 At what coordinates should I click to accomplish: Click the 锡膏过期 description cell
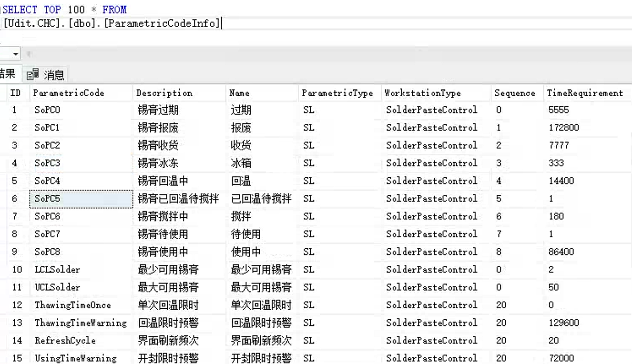[x=158, y=110]
